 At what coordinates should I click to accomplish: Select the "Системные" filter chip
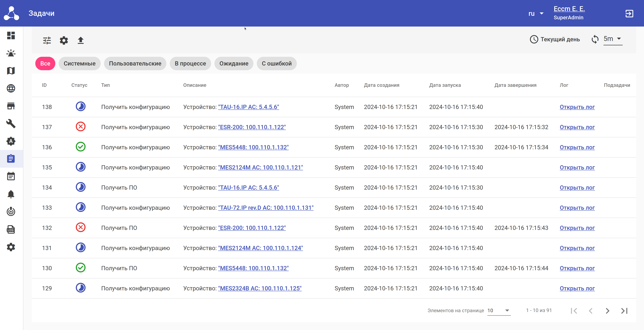pyautogui.click(x=79, y=63)
